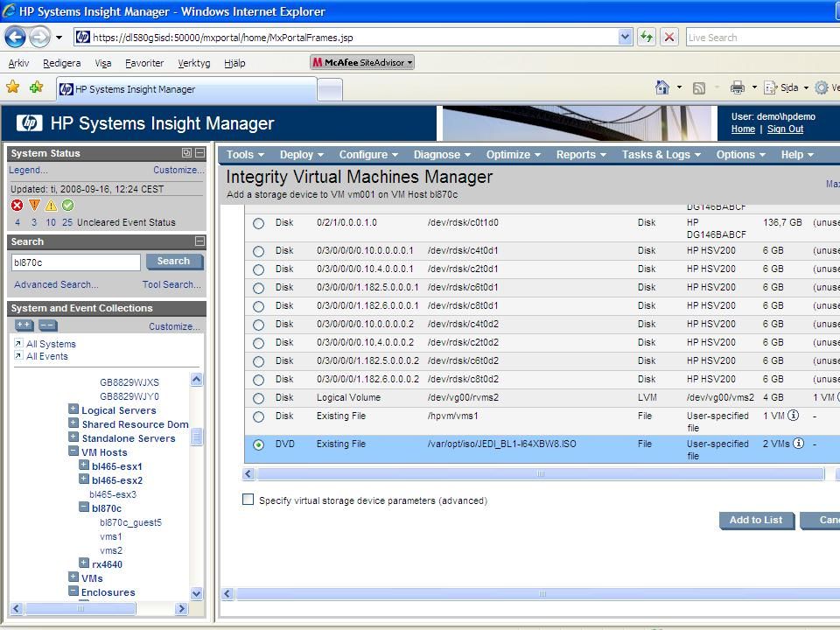Open the Optimize menu
Image resolution: width=840 pixels, height=630 pixels.
click(514, 154)
